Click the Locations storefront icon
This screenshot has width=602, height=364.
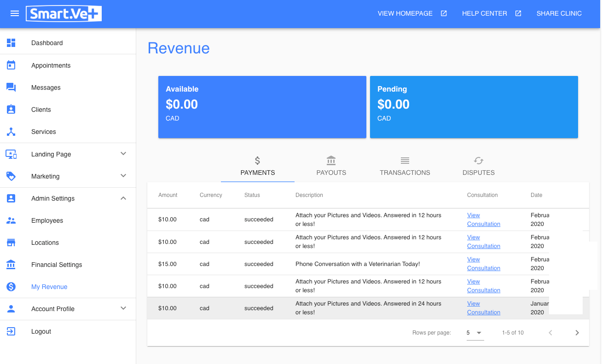11,243
